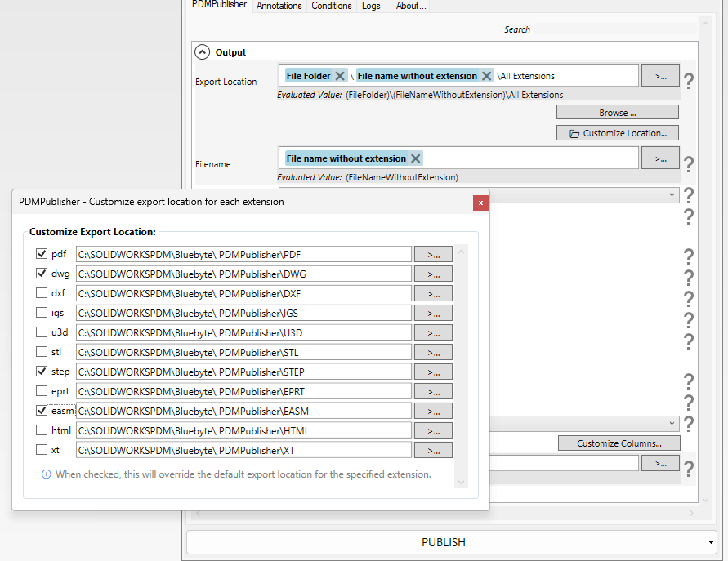Enable the dxf export checkbox
728x561 pixels.
(x=41, y=292)
